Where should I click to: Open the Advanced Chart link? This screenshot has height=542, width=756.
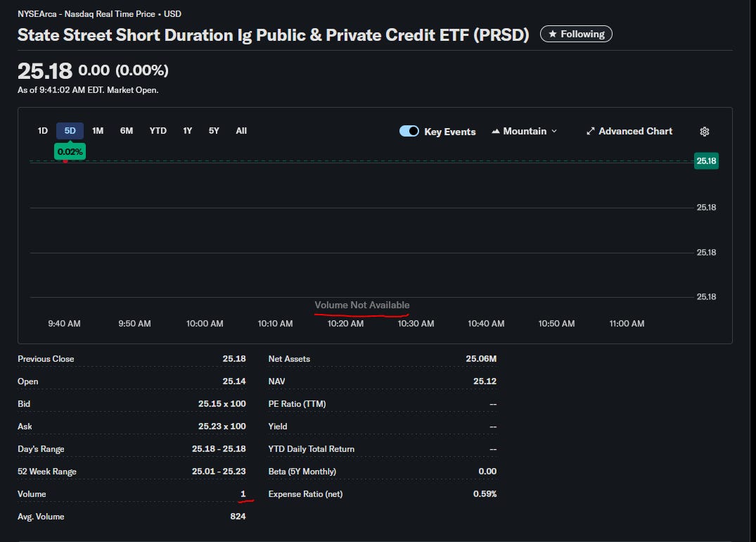coord(629,132)
